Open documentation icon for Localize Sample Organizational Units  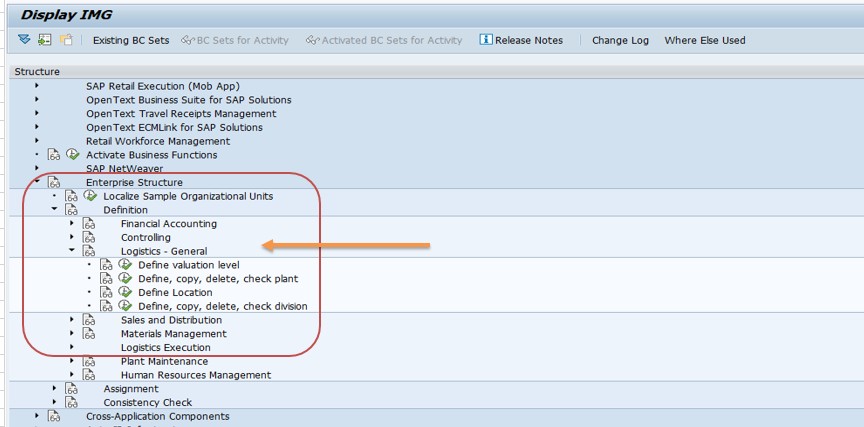[72, 197]
